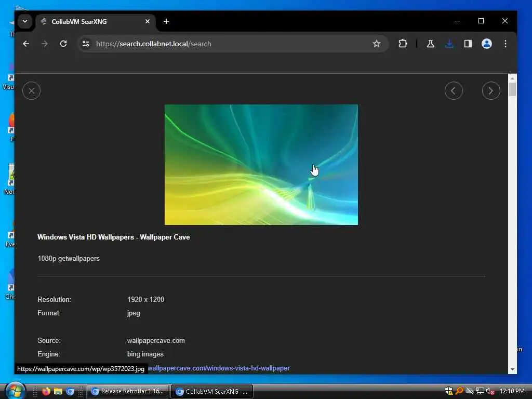Open wallpapercave windows-vista-hd-wallpaper link
The height and width of the screenshot is (399, 532).
click(x=219, y=368)
